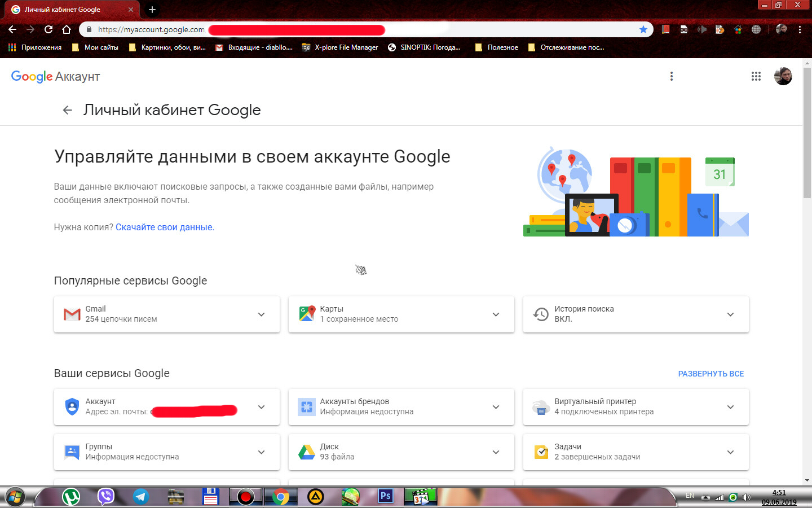Expand the Аккаунты брендов card

point(496,407)
